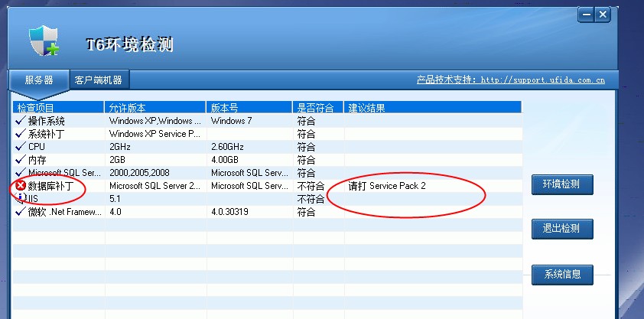Click the checkmark icon beside CPU
This screenshot has height=319, width=644.
coord(21,146)
